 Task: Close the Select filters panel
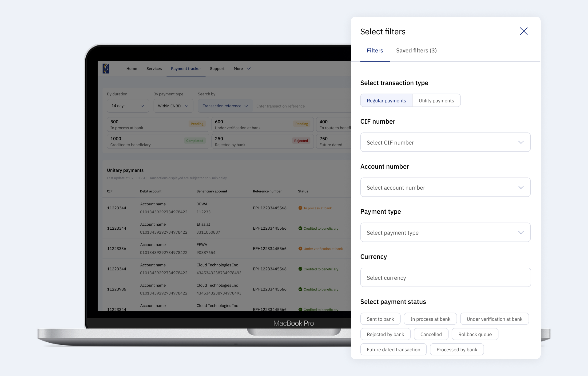coord(524,31)
